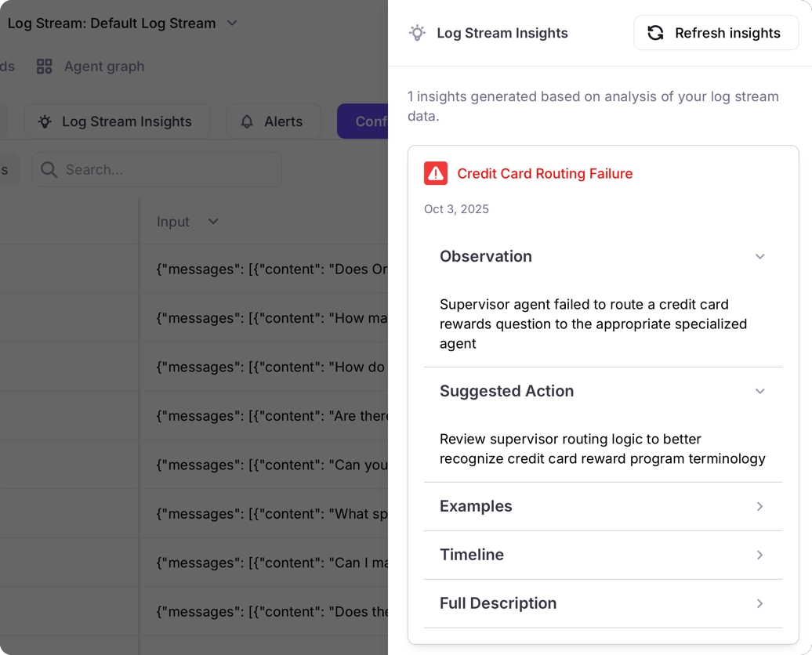This screenshot has height=655, width=812.
Task: Expand the Full Description section
Action: pyautogui.click(x=759, y=603)
